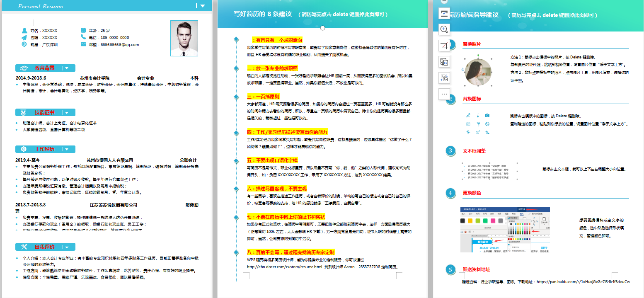Click the red heading 替换照片

point(472,44)
